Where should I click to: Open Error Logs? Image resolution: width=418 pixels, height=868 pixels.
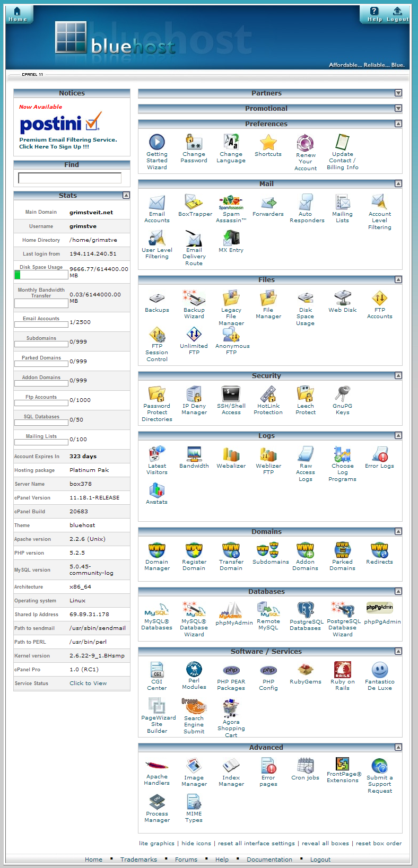click(x=379, y=458)
